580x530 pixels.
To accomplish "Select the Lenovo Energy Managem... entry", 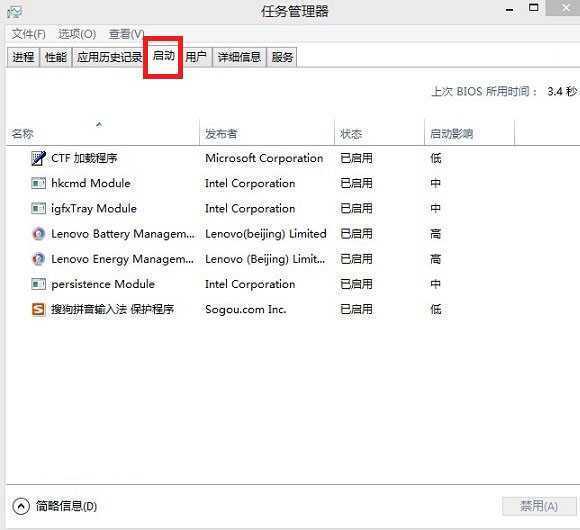I will pyautogui.click(x=122, y=259).
